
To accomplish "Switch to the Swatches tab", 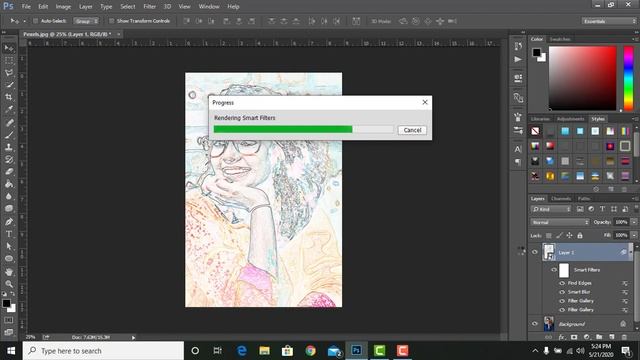I will pyautogui.click(x=560, y=39).
